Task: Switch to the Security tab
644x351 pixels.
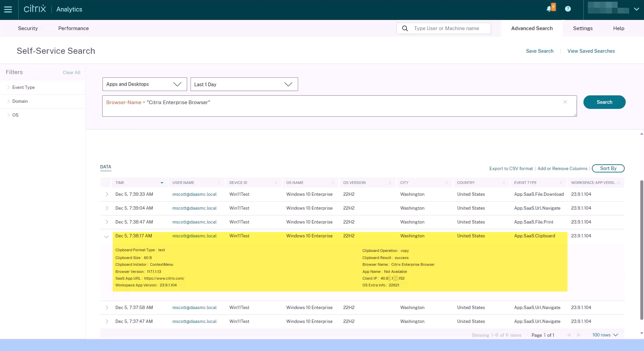Action: click(28, 28)
